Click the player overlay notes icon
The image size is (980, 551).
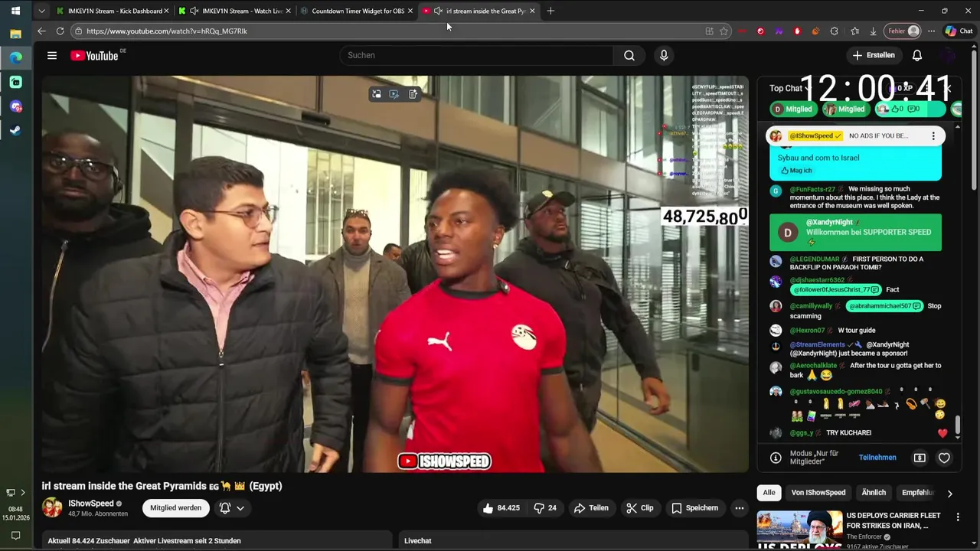pyautogui.click(x=413, y=94)
